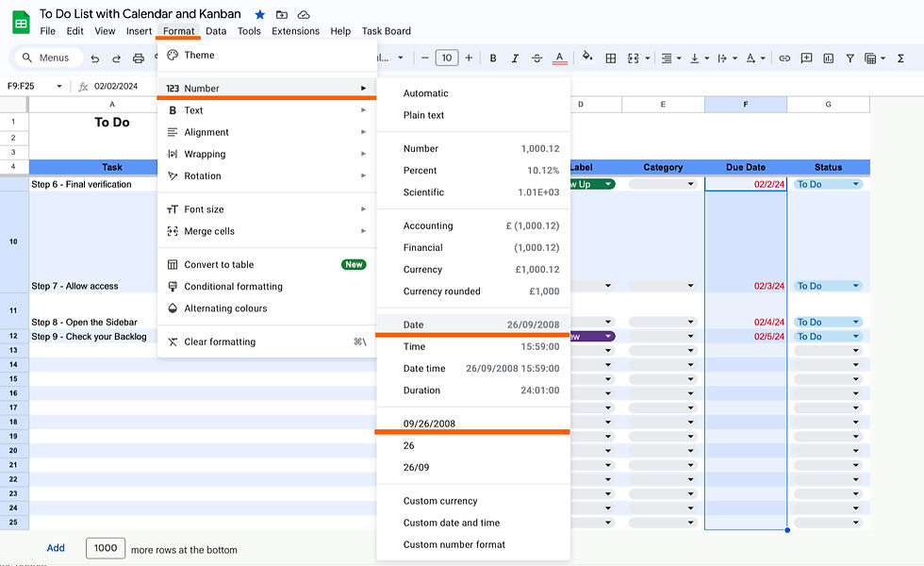The width and height of the screenshot is (924, 566).
Task: Open the Extensions menu
Action: point(295,31)
